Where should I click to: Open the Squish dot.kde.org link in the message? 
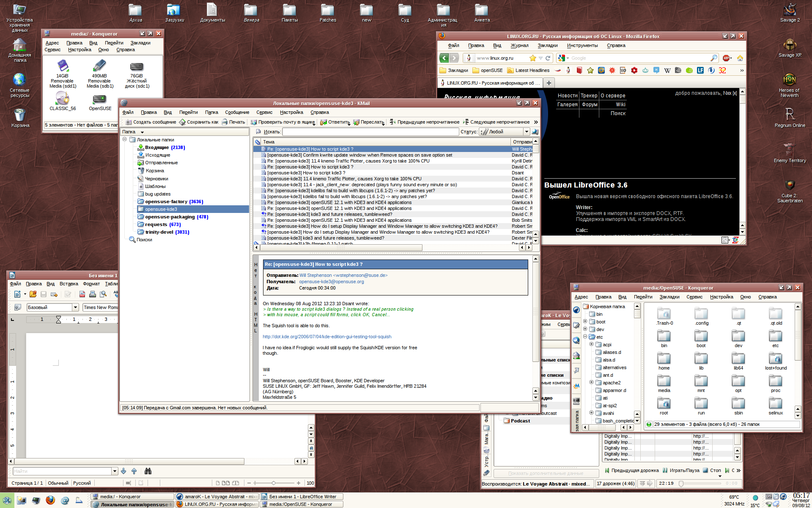click(x=327, y=337)
